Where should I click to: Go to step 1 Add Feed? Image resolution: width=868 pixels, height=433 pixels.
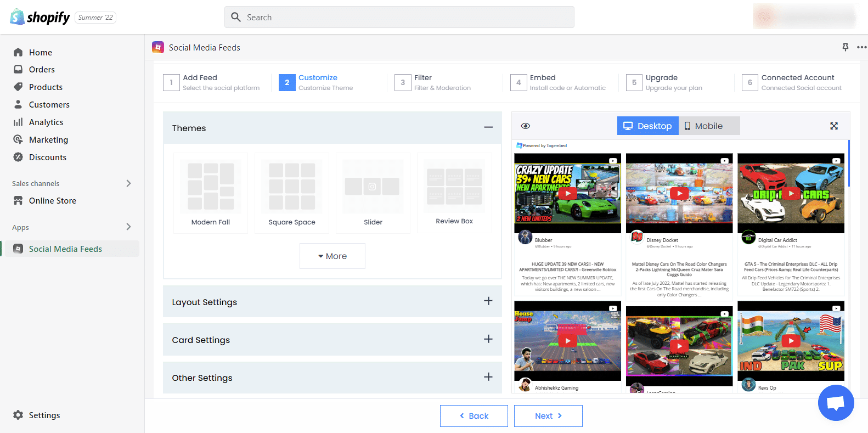click(212, 82)
